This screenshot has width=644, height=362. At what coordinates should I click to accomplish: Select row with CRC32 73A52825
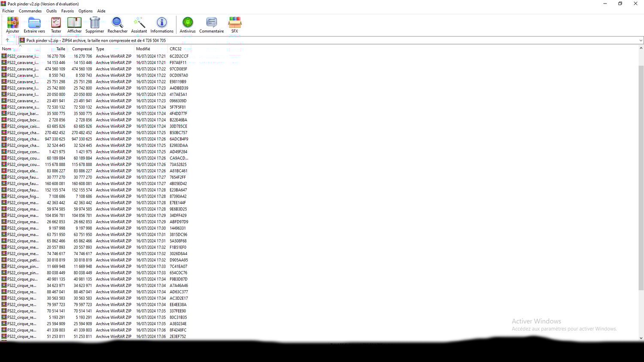click(94, 164)
